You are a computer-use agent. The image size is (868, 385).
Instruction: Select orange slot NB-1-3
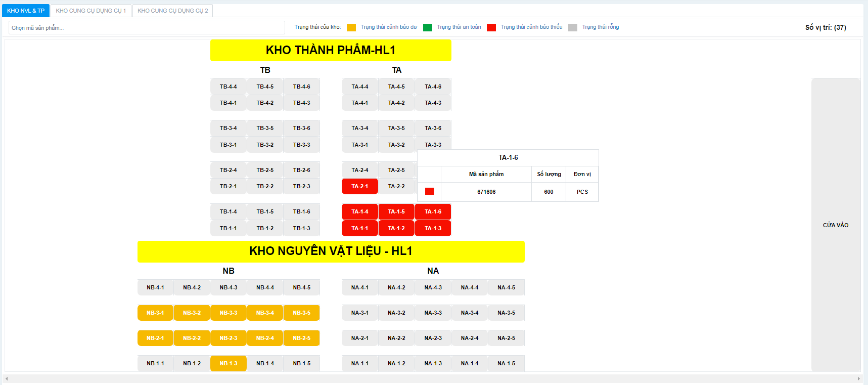(229, 363)
